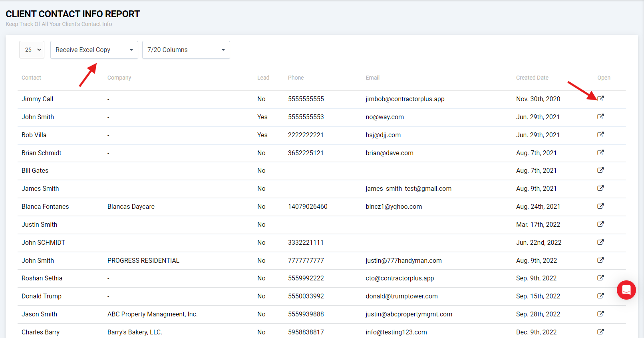This screenshot has width=644, height=338.
Task: Open Roshan Sethia's contact icon
Action: (x=600, y=278)
